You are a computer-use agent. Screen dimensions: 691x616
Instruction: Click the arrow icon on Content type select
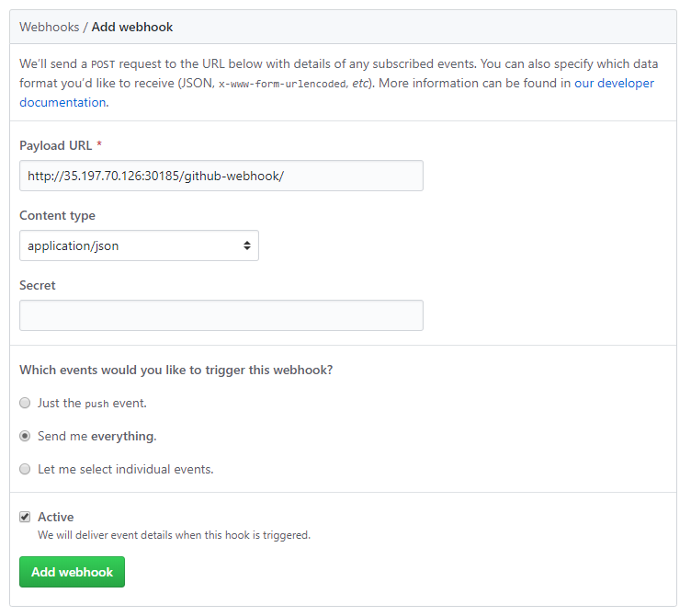pos(246,245)
